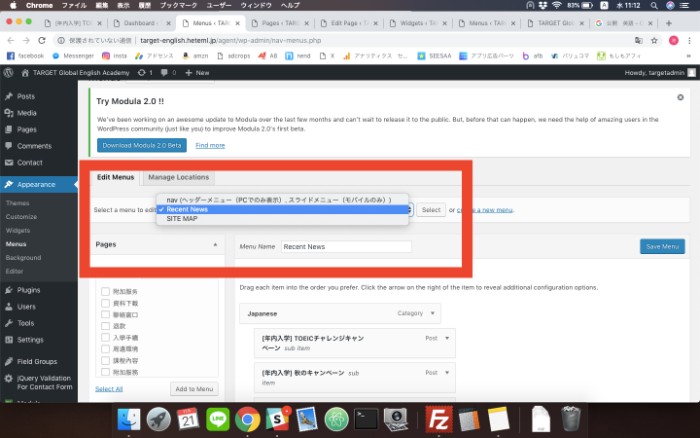
Task: Click the Save Menu button
Action: coord(661,246)
